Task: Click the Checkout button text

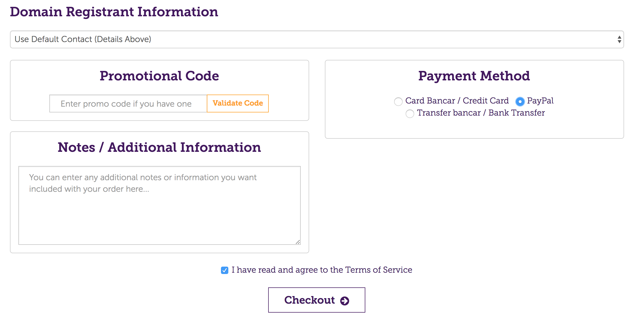Action: coord(309,300)
